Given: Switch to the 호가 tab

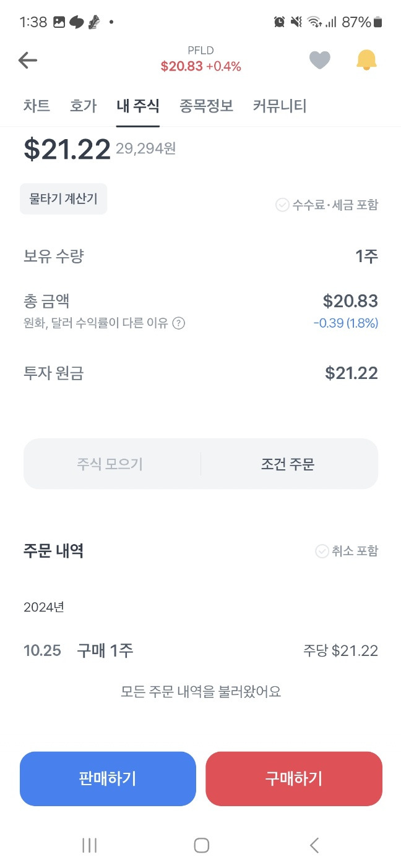Looking at the screenshot, I should [84, 106].
